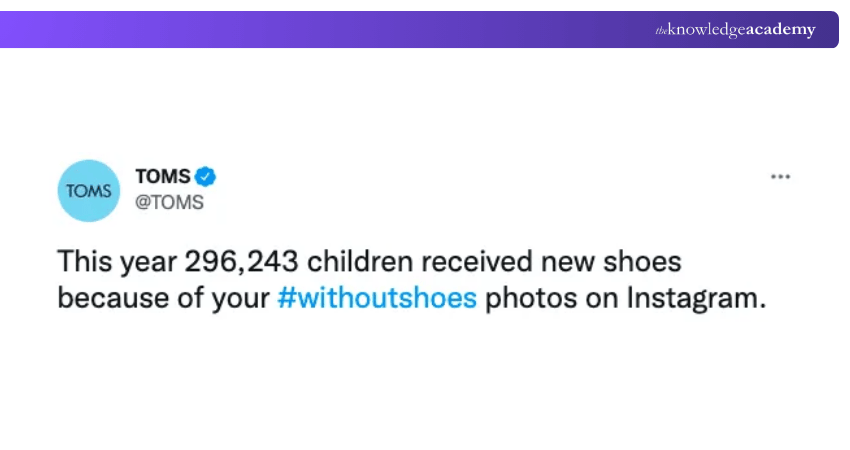Open the #withoutshoes hashtag link
Viewport: 850px width, 450px height.
(x=376, y=298)
